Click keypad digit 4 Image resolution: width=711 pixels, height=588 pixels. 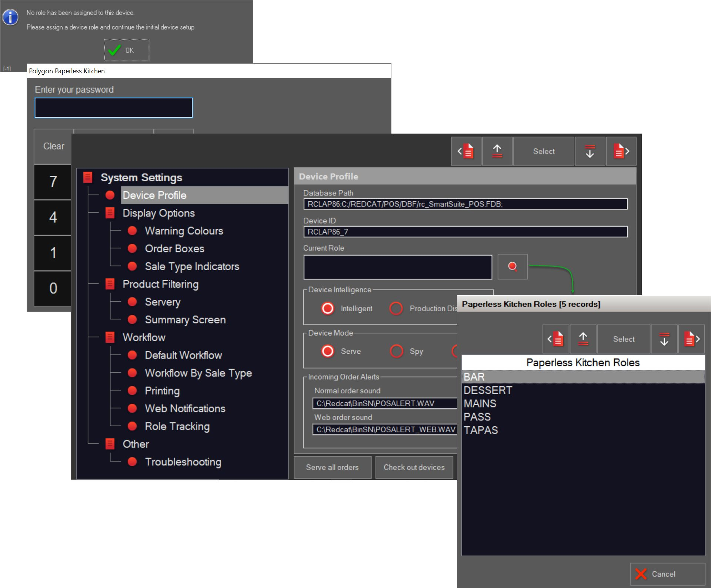[x=53, y=217]
